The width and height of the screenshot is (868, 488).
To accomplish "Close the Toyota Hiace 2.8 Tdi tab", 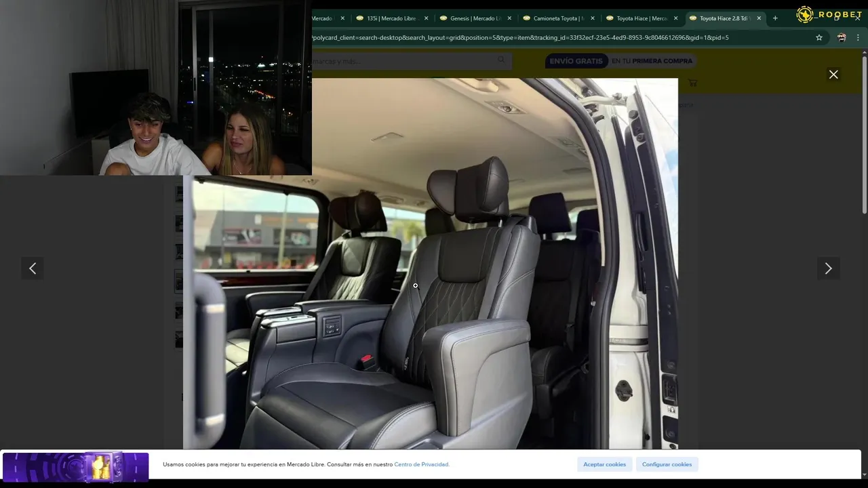I will coord(759,18).
